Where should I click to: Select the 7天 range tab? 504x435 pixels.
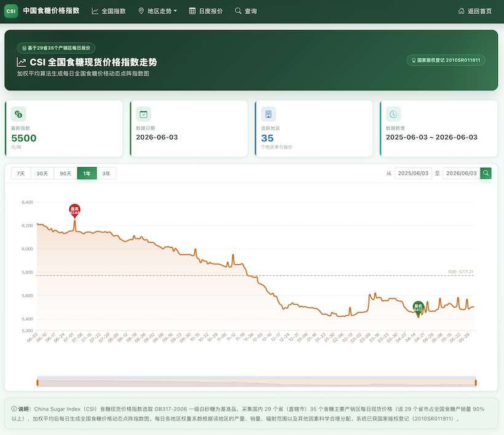(x=21, y=173)
